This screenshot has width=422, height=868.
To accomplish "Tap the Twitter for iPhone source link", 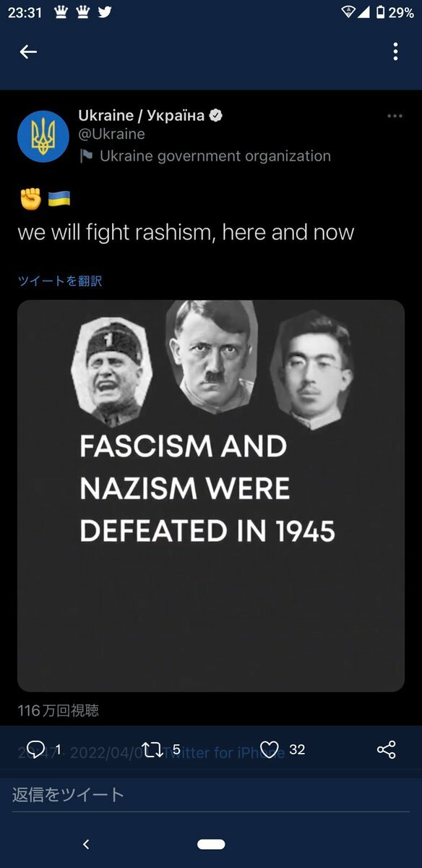I will pyautogui.click(x=223, y=753).
